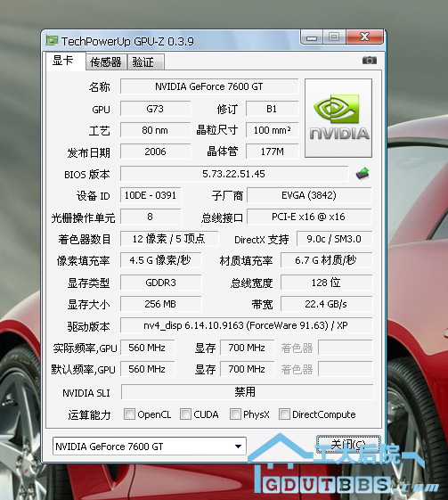Enable the OpenCL checkbox
448x500 pixels.
129,414
